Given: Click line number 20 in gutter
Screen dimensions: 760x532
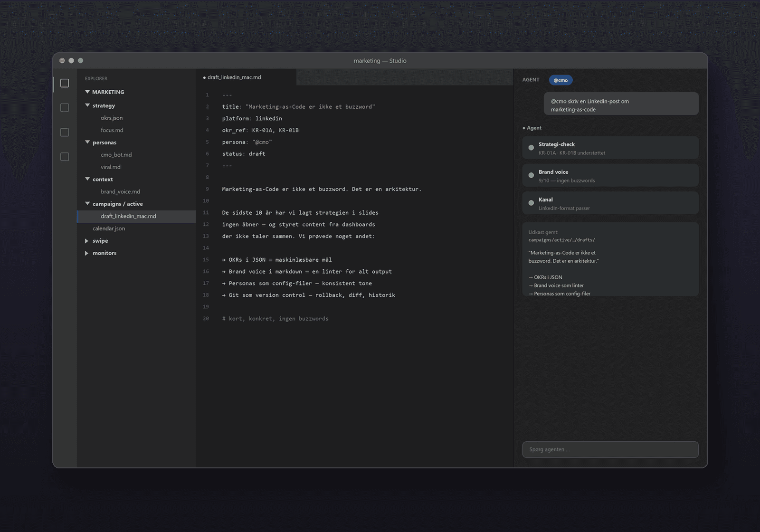Looking at the screenshot, I should [206, 319].
